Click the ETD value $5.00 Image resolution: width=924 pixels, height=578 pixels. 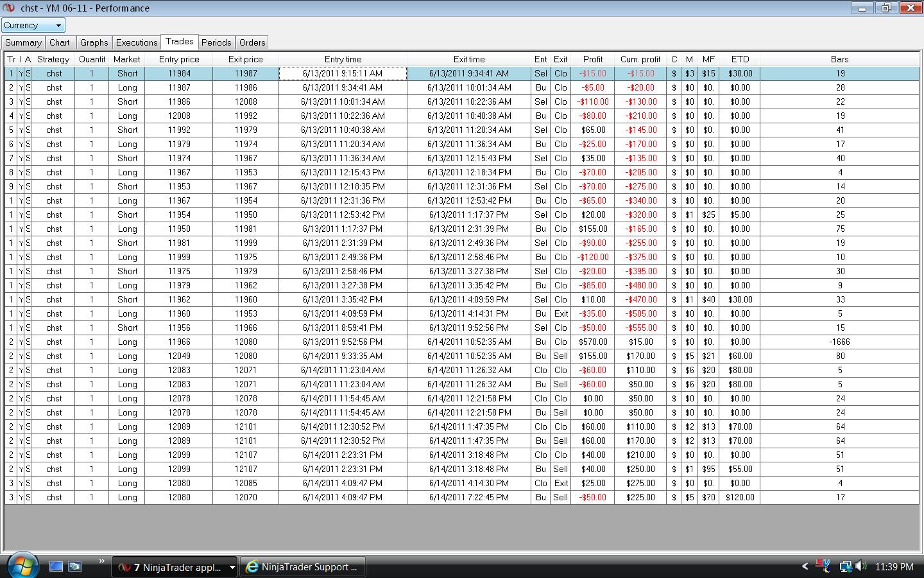740,215
